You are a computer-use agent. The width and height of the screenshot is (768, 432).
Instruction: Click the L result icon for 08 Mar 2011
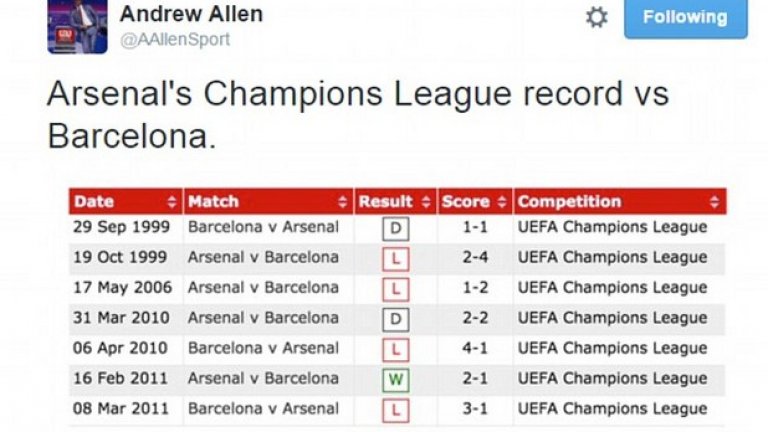(397, 410)
